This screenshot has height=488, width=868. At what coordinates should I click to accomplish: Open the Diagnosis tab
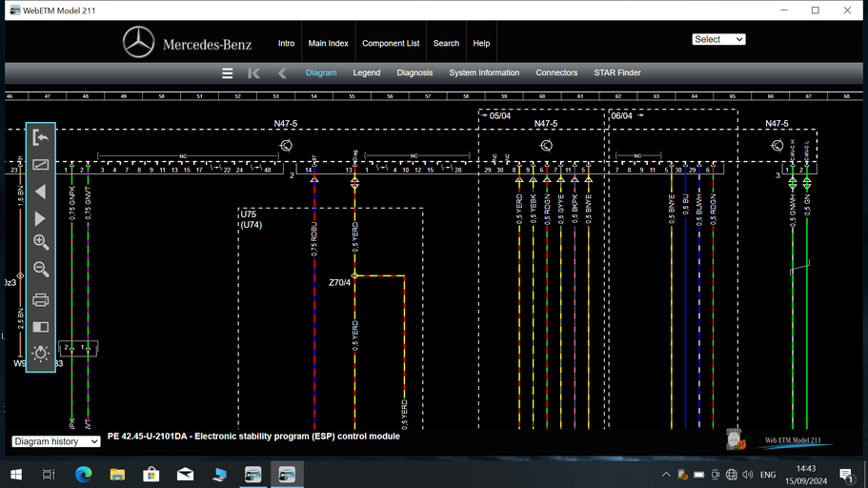[x=414, y=72]
